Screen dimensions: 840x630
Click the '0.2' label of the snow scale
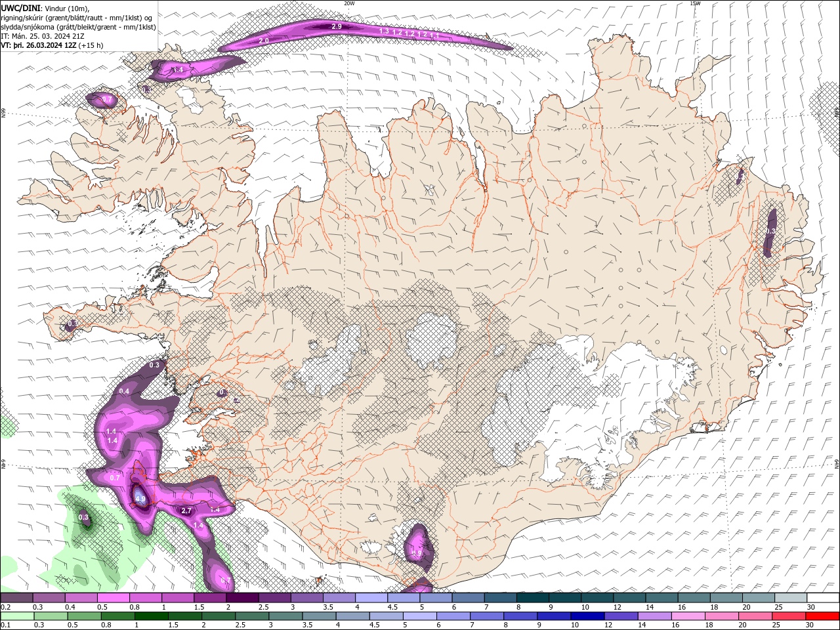(6, 607)
